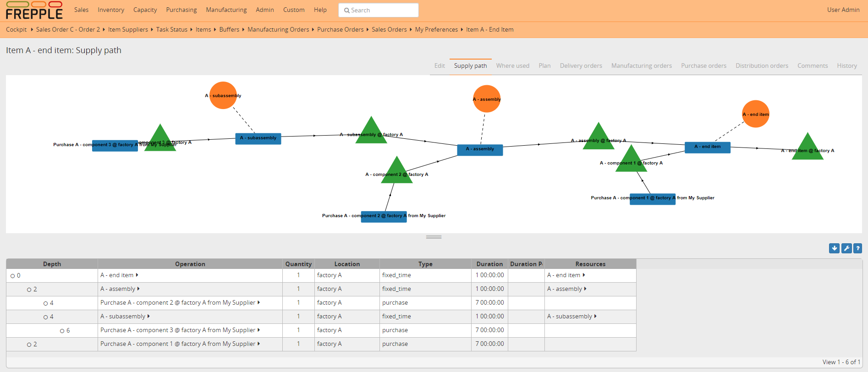Screen dimensions: 868x372
Task: Open the 'Sales Order C - Order 2' breadcrumb link
Action: click(x=68, y=29)
